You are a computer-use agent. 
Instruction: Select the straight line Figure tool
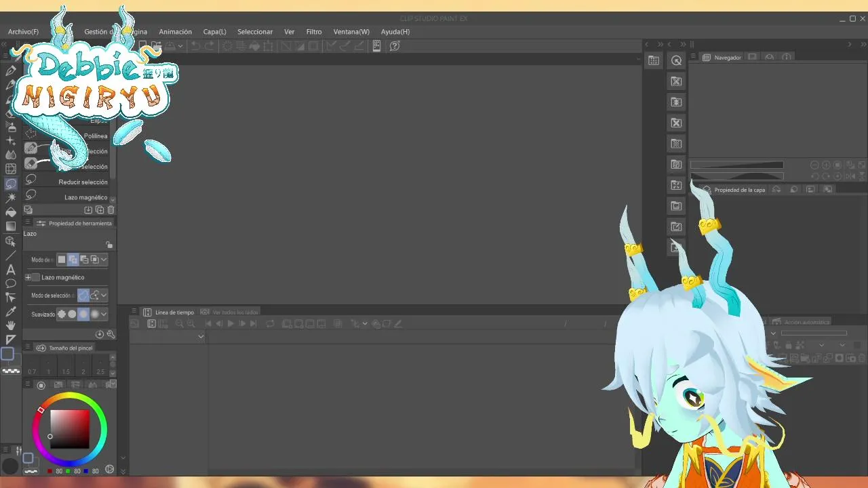tap(11, 255)
